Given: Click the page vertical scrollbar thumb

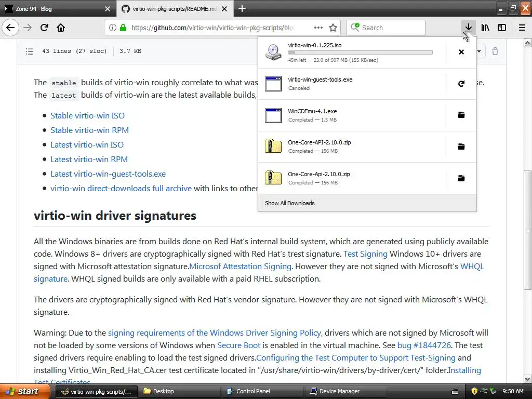Looking at the screenshot, I should pyautogui.click(x=528, y=230).
